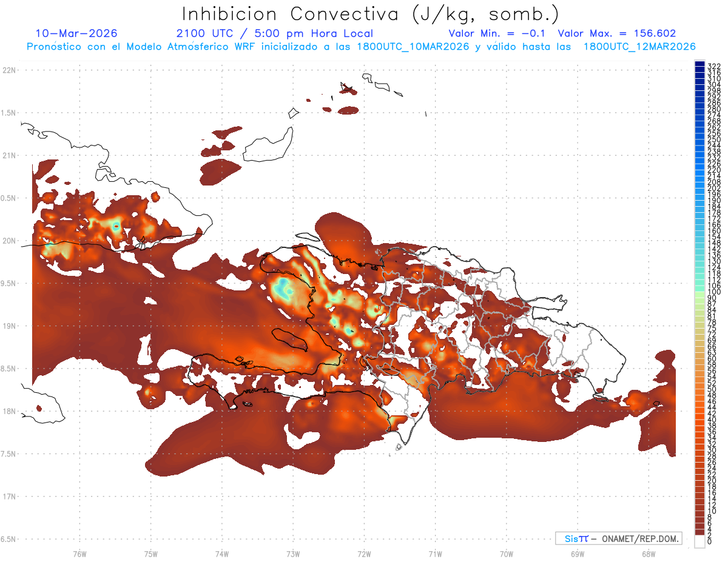Click the '68W' longitude label
The image size is (728, 562).
649,554
